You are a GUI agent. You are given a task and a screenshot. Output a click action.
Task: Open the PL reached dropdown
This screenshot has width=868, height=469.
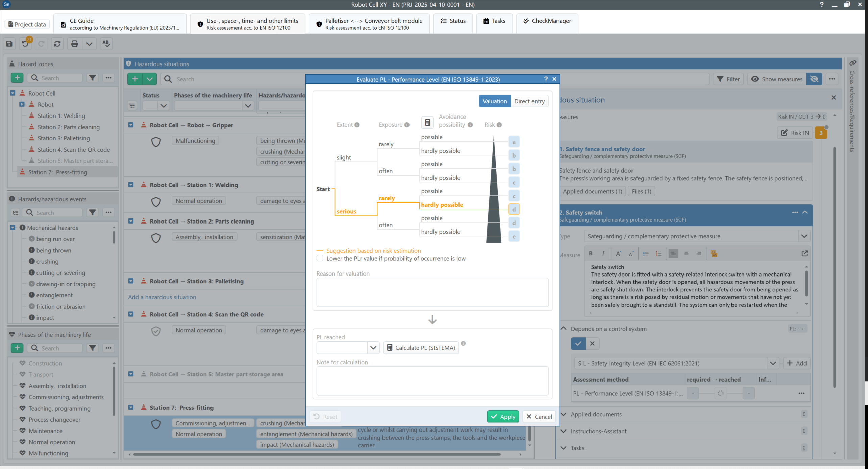click(373, 348)
